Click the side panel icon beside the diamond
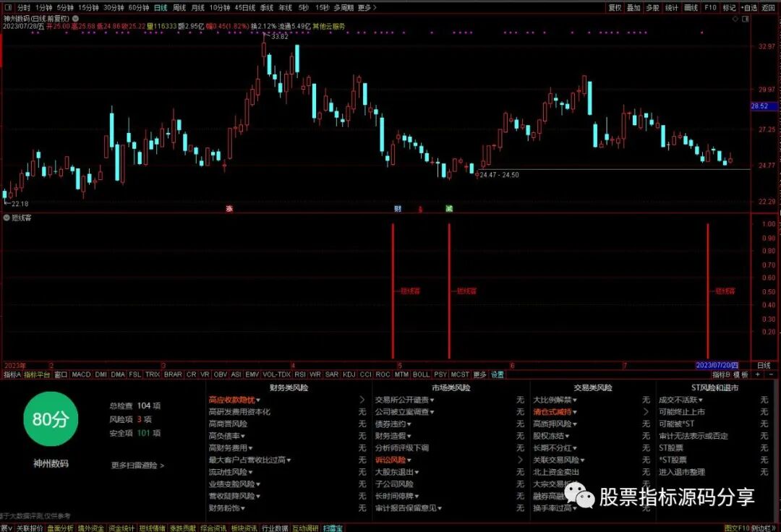This screenshot has height=532, width=781. pyautogui.click(x=746, y=19)
